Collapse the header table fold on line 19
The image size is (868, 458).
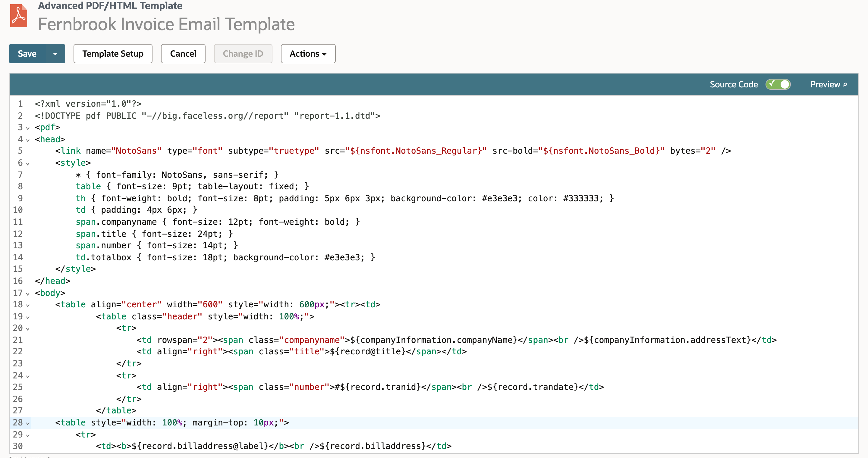28,317
